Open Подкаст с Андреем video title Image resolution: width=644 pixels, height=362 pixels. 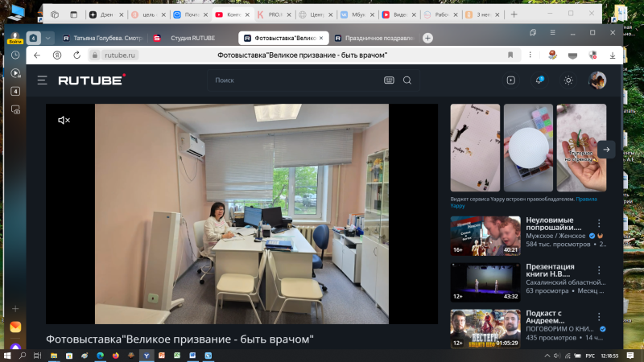[x=545, y=317]
